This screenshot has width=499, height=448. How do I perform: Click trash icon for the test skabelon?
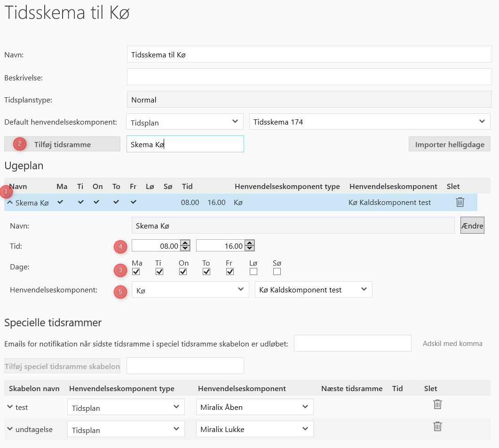coord(437,404)
